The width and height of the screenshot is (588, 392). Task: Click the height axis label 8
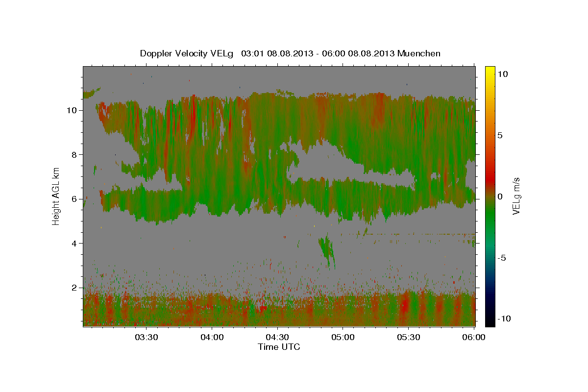74,154
